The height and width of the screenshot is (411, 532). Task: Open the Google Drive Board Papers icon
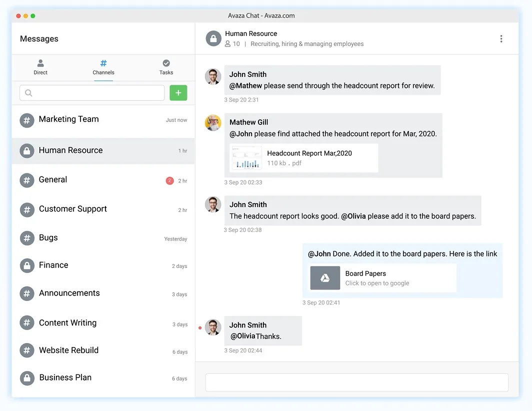325,278
